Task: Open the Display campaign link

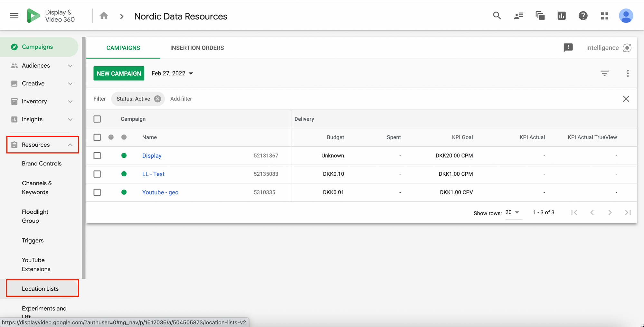Action: click(x=152, y=156)
